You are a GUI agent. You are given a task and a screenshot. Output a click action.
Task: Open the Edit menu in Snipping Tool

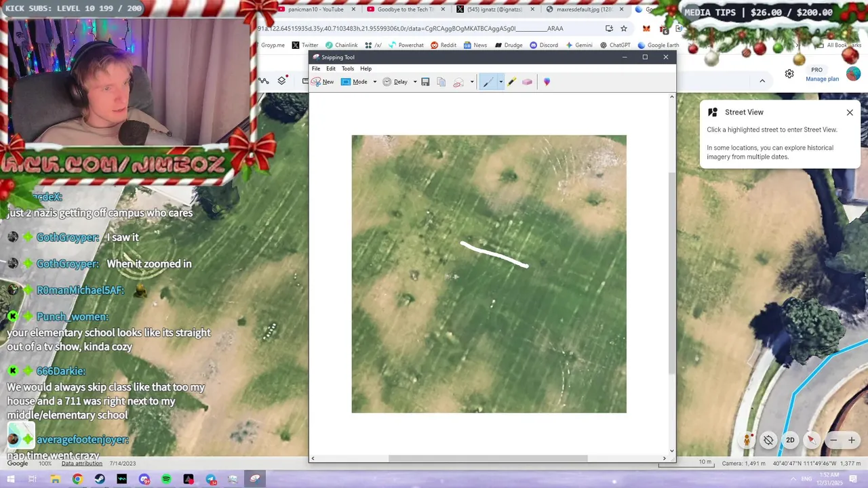point(331,68)
